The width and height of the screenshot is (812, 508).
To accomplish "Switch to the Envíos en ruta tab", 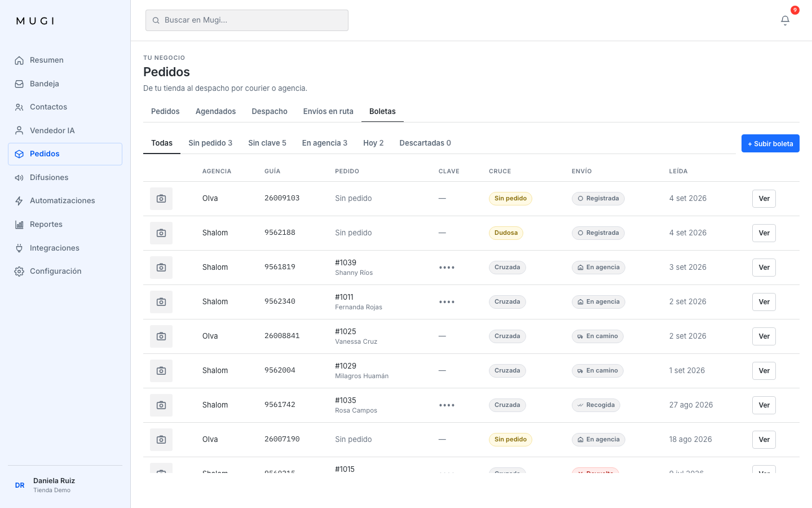I will (x=328, y=111).
